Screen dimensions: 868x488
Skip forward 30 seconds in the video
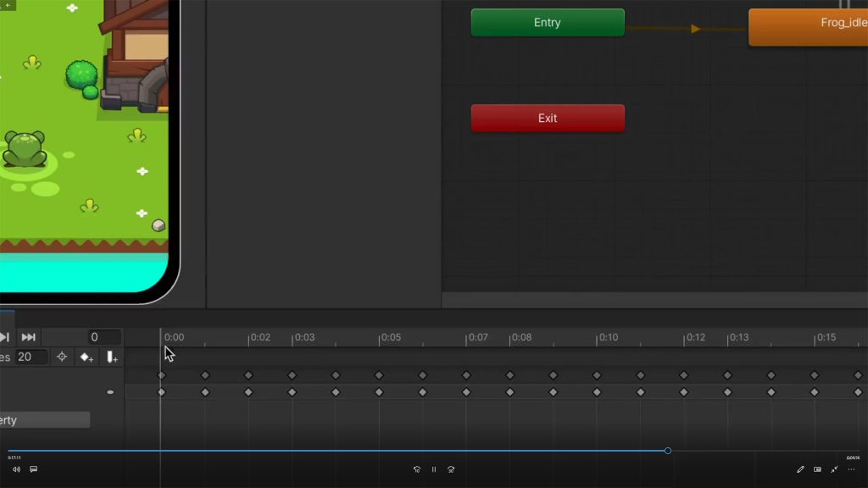point(451,469)
